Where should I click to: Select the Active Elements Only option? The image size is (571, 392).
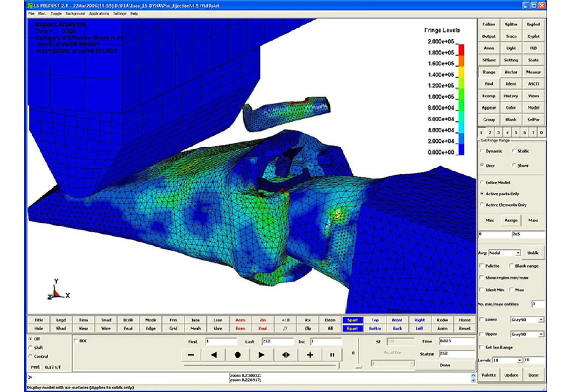(x=482, y=205)
